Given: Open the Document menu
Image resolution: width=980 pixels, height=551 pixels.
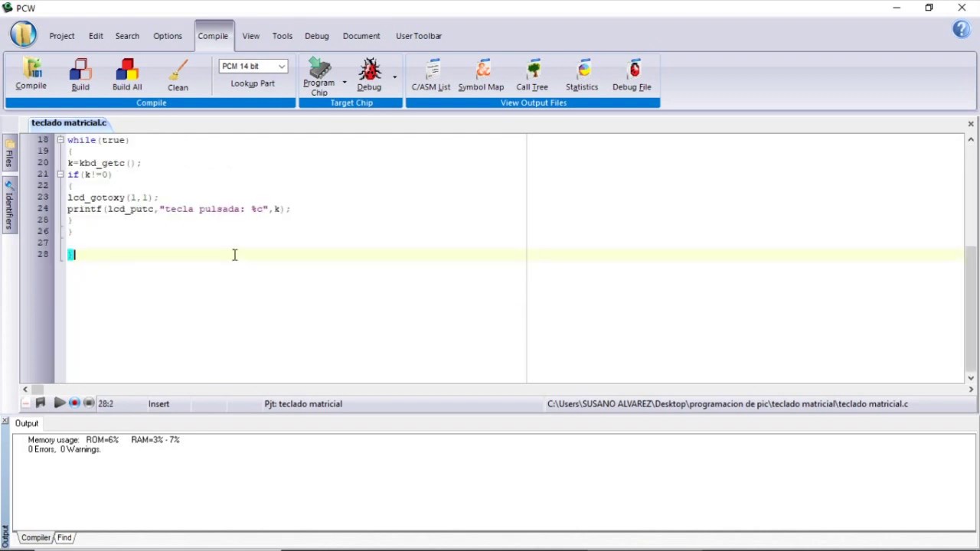Looking at the screenshot, I should tap(361, 36).
